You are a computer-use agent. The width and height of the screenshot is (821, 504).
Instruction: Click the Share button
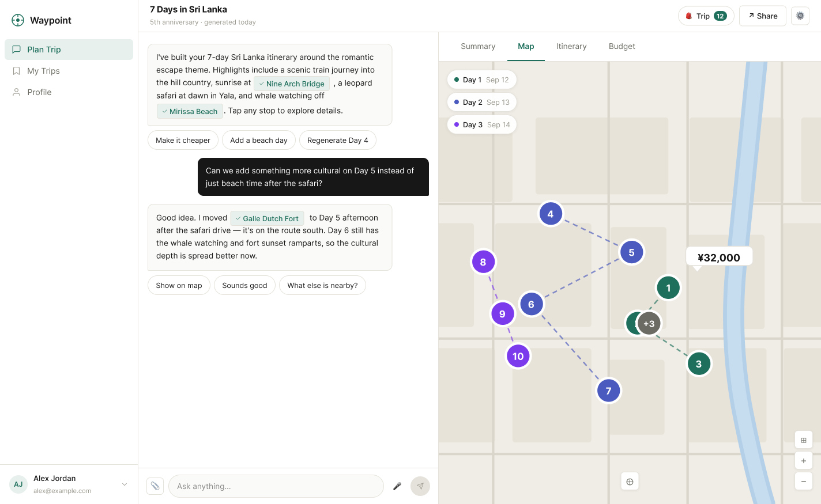tap(763, 16)
